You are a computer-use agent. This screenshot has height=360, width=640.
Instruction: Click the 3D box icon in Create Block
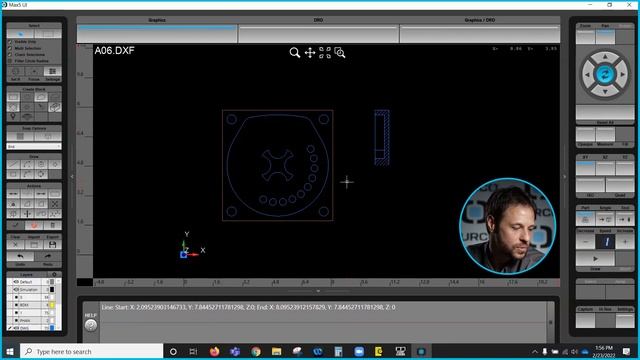55,107
